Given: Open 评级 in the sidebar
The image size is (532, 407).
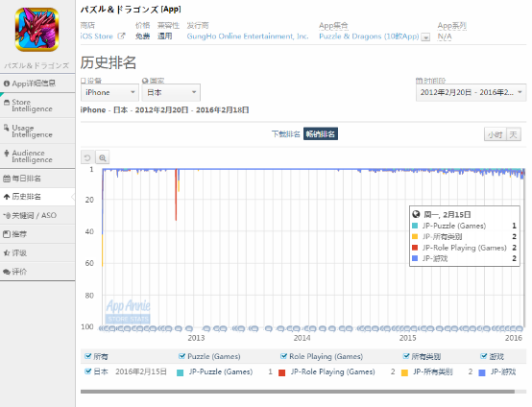Looking at the screenshot, I should (37, 252).
